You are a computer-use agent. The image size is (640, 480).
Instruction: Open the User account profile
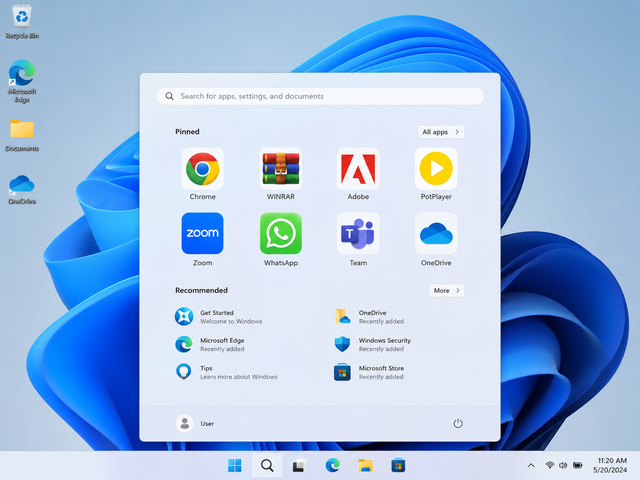coord(195,423)
